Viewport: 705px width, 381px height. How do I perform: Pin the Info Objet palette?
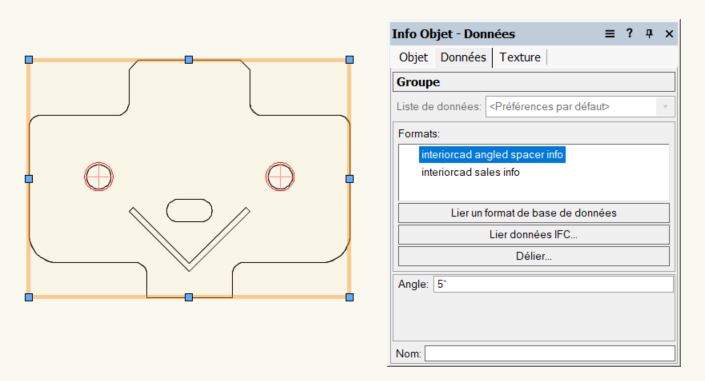[x=649, y=34]
